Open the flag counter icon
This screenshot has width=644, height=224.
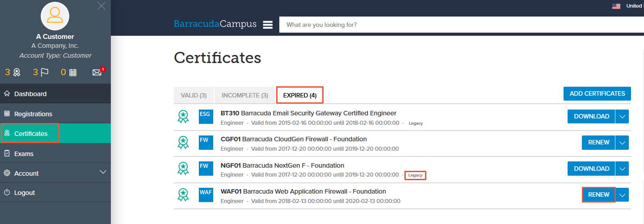(45, 72)
